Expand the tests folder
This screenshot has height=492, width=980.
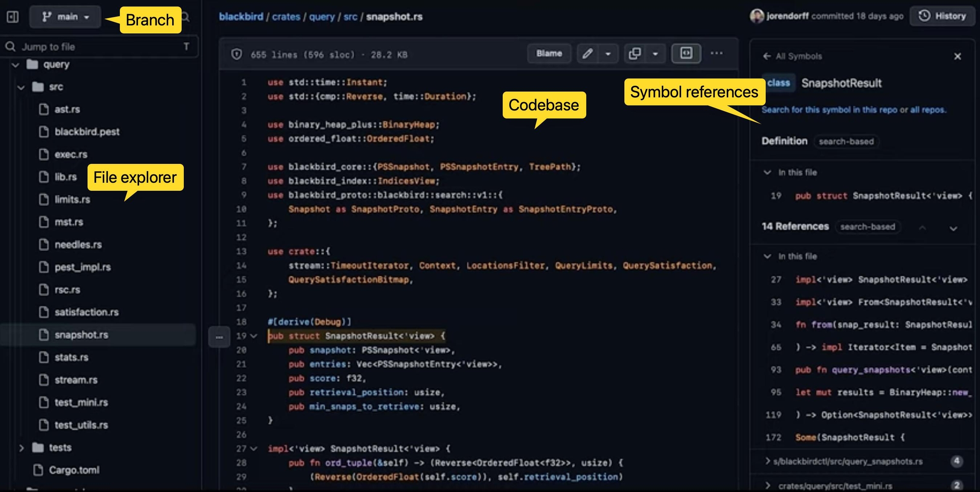coord(21,448)
